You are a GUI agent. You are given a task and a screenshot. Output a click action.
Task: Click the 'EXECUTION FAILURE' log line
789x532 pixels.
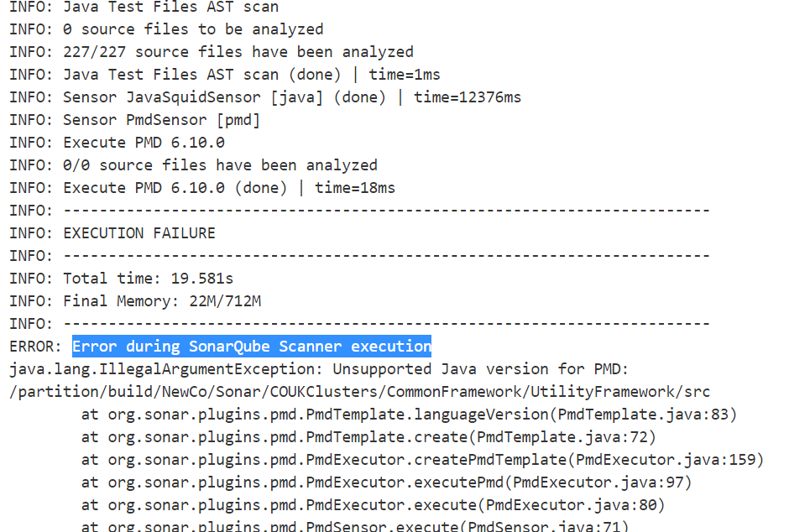tap(139, 232)
